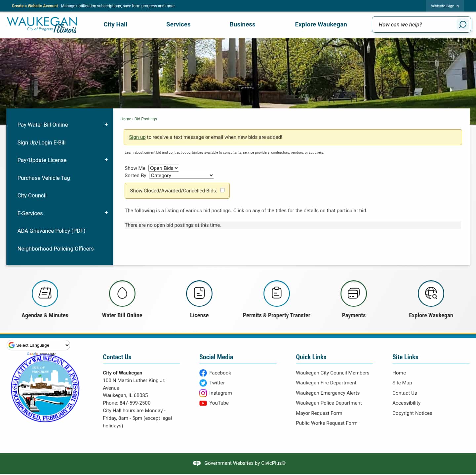
Task: Open the Agendas & Minutes circle icon
Action: click(45, 293)
